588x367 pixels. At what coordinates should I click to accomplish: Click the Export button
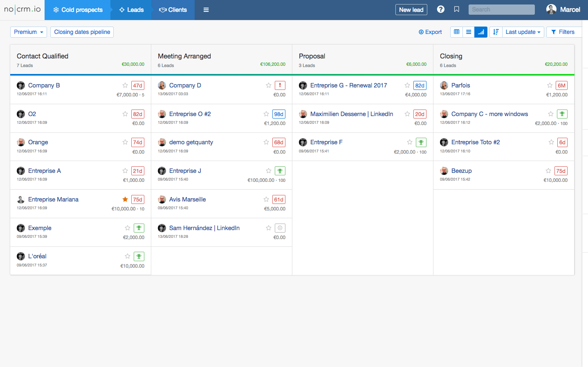430,32
